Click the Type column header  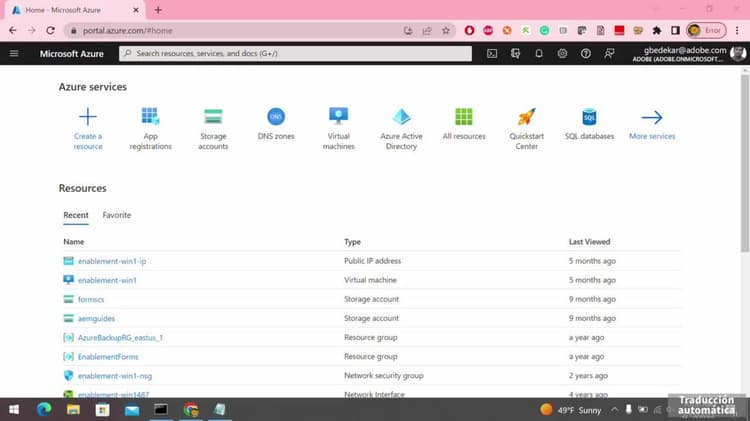[353, 242]
